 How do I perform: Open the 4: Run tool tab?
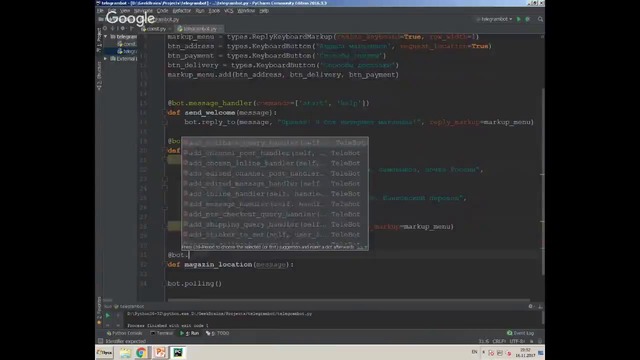189,333
